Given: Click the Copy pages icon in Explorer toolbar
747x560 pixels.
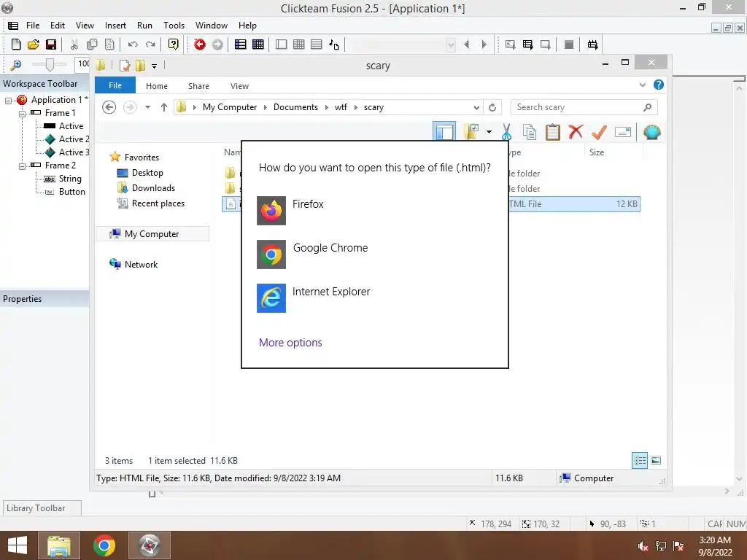Looking at the screenshot, I should click(x=530, y=132).
